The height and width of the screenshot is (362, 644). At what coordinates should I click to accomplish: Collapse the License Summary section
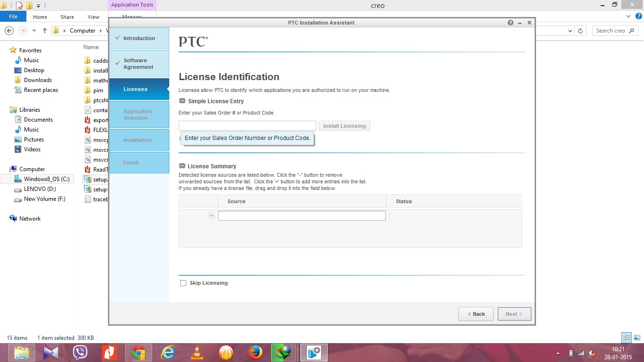[182, 166]
